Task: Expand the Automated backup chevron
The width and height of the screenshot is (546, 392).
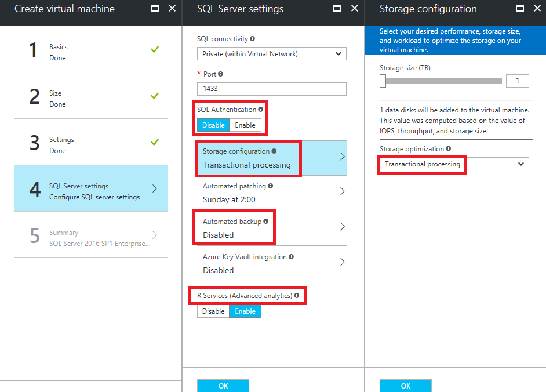Action: click(x=343, y=227)
